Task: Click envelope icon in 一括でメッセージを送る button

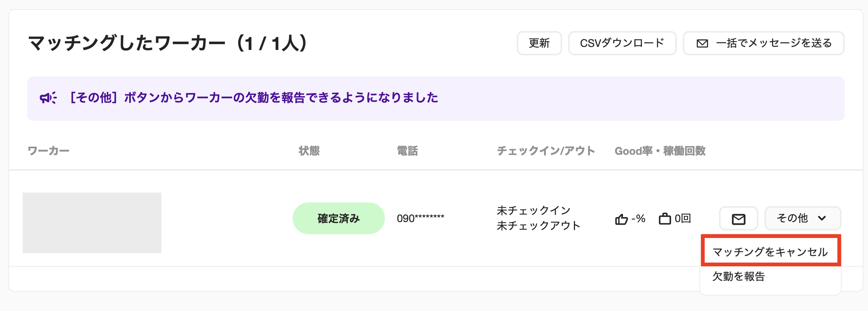Action: 702,44
